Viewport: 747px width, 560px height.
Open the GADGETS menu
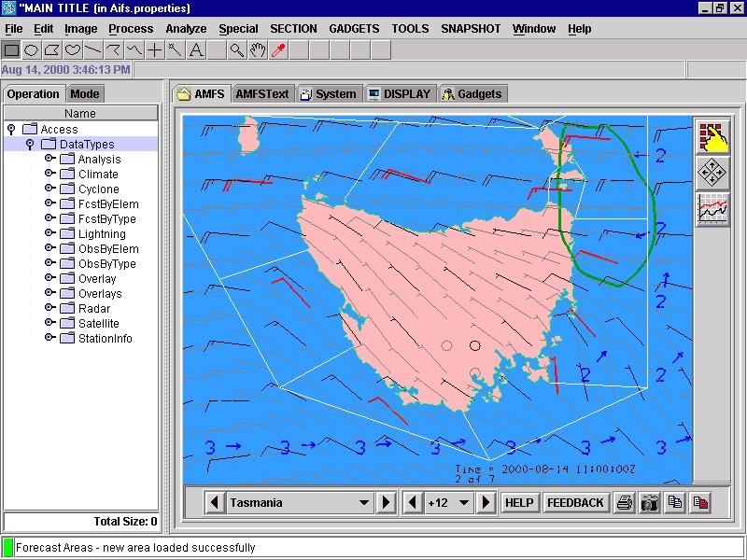click(x=354, y=29)
